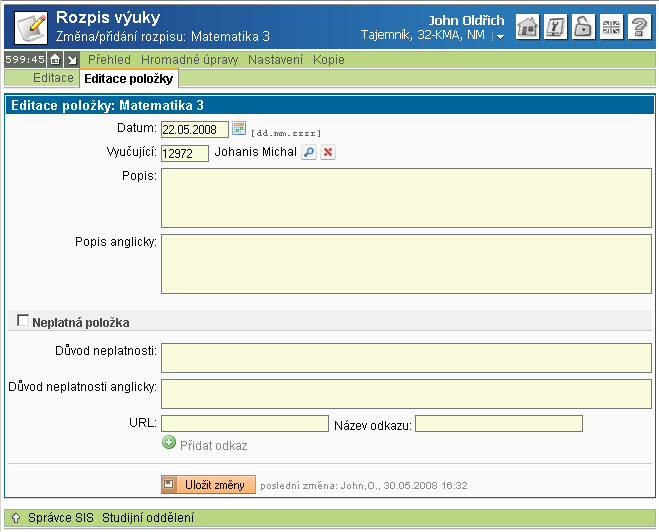Click the Správce SIS footer link

click(x=60, y=518)
